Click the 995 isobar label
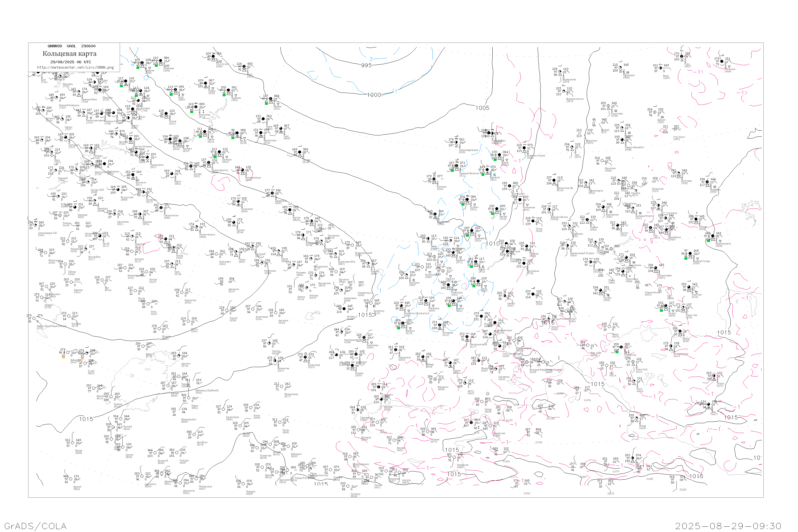 click(367, 65)
